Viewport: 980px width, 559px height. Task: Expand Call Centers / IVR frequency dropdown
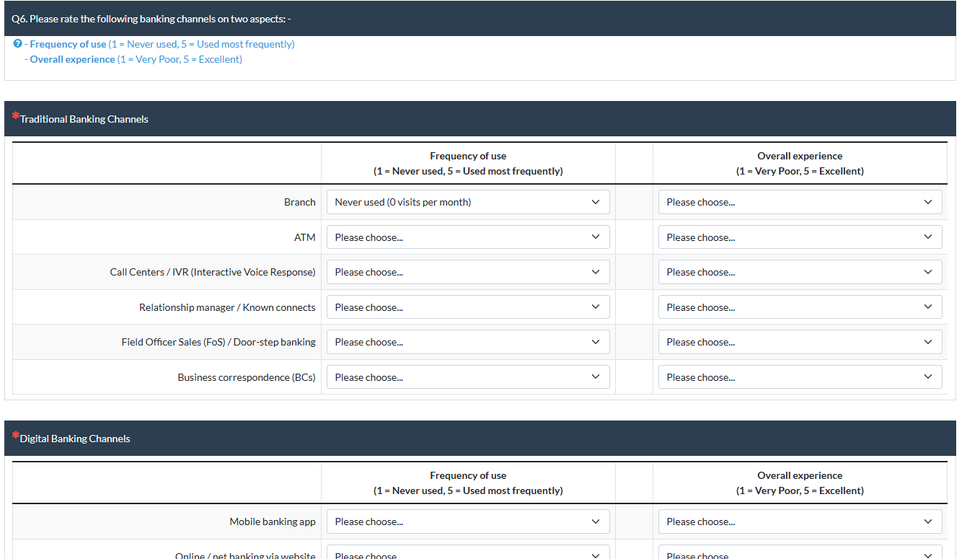tap(468, 272)
